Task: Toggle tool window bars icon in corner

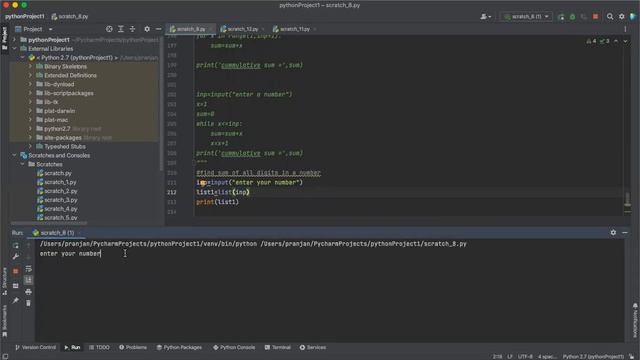Action: coord(5,356)
